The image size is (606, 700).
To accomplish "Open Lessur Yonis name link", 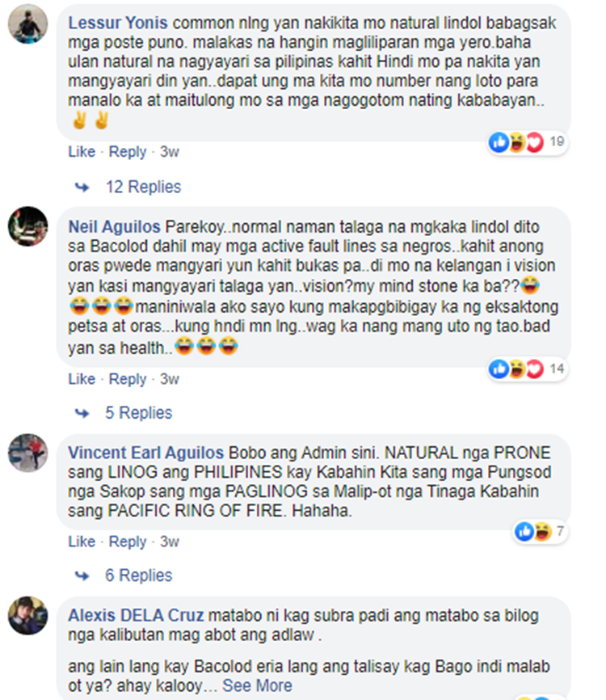I will (x=118, y=23).
